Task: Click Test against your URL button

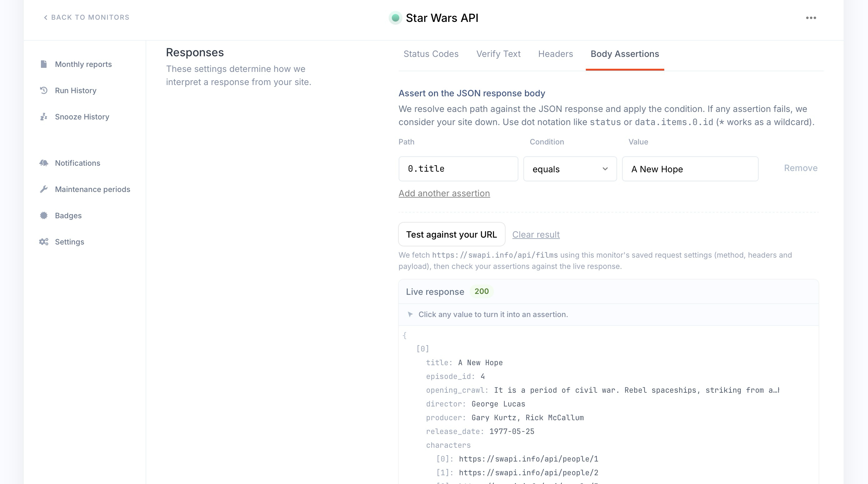Action: tap(451, 234)
